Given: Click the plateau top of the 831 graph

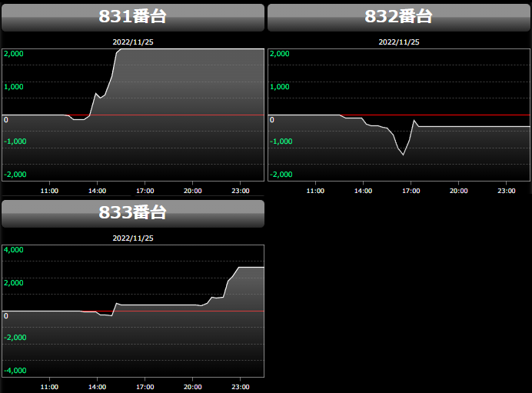Looking at the screenshot, I should coord(192,49).
